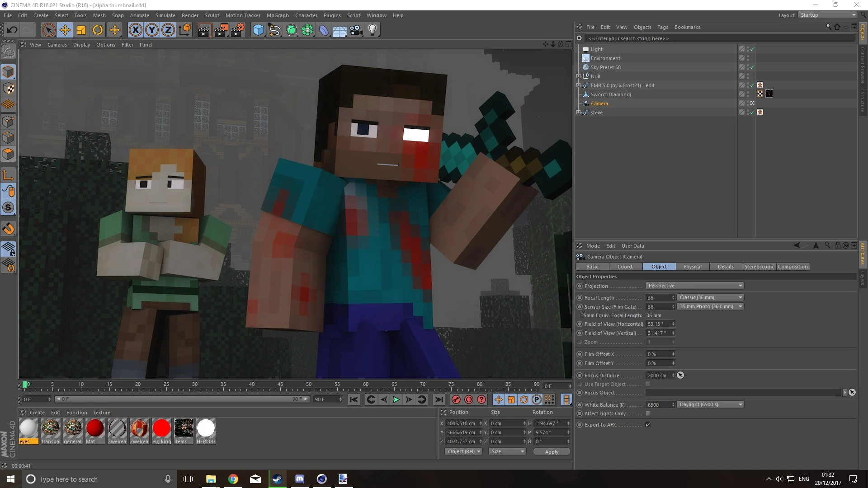Screen dimensions: 868x488
Task: Open the Cube primitive object tool
Action: (258, 30)
